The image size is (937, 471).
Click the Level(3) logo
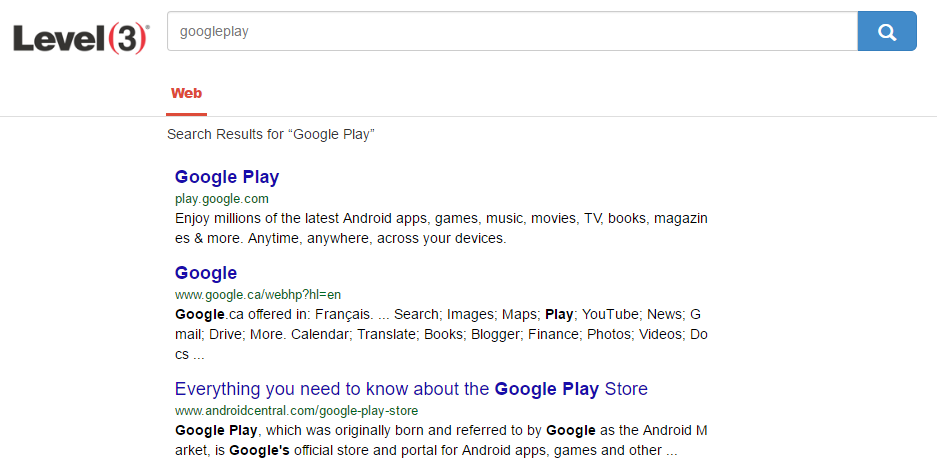point(81,38)
